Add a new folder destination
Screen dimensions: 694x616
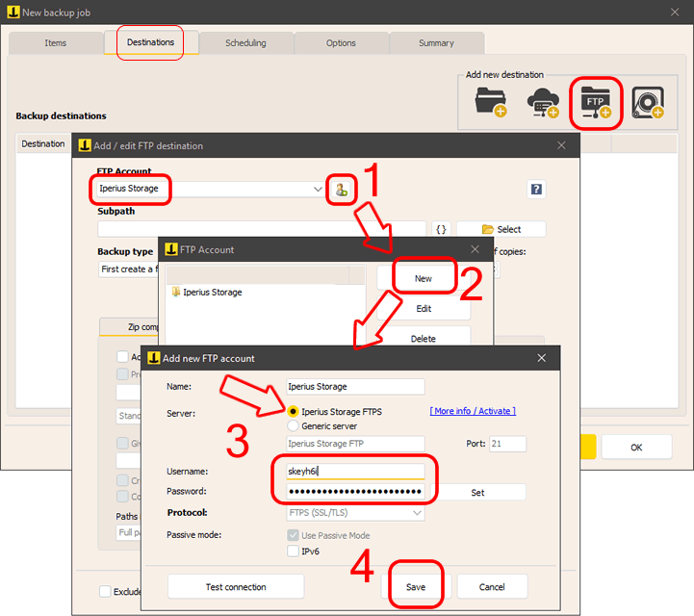point(490,102)
